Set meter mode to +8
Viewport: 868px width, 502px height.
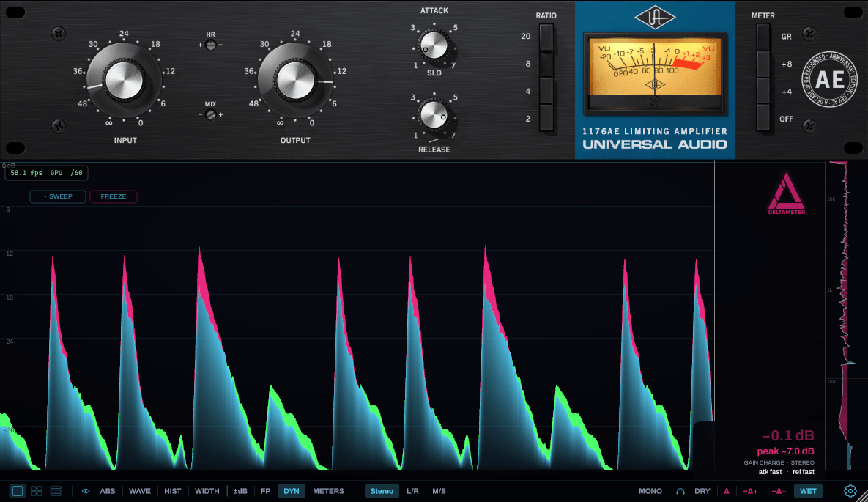[x=763, y=64]
